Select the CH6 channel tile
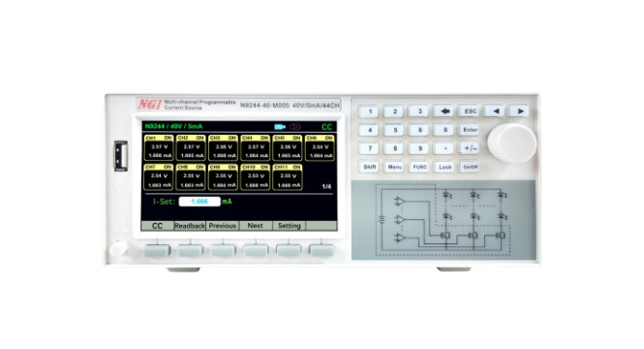644x349 pixels. coord(320,147)
